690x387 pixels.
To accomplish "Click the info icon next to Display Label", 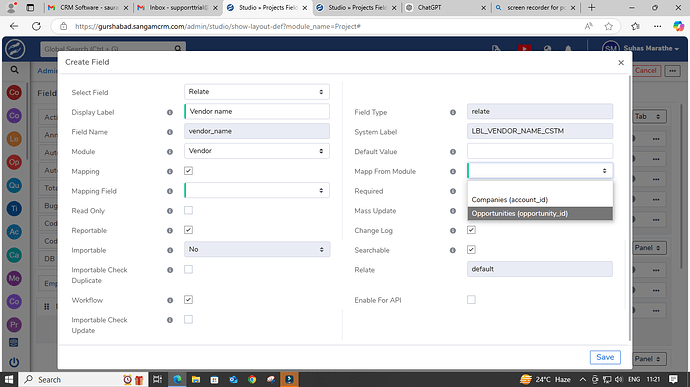I will point(170,112).
